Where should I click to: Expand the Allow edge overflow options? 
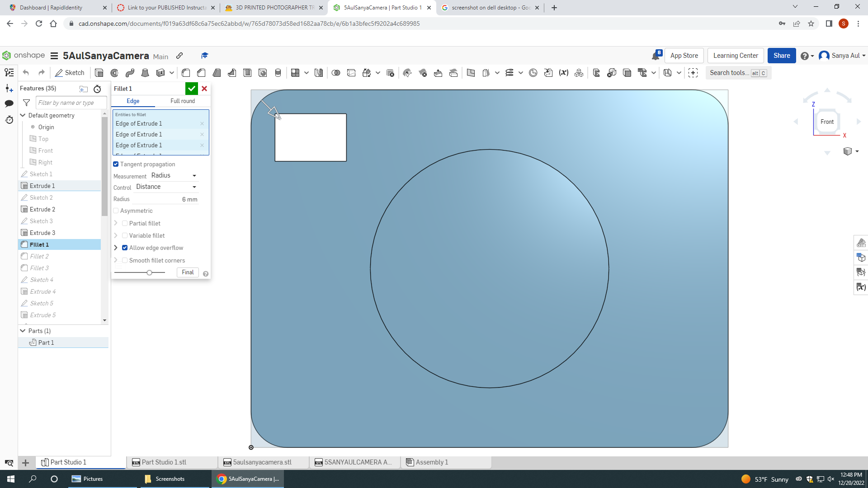116,248
